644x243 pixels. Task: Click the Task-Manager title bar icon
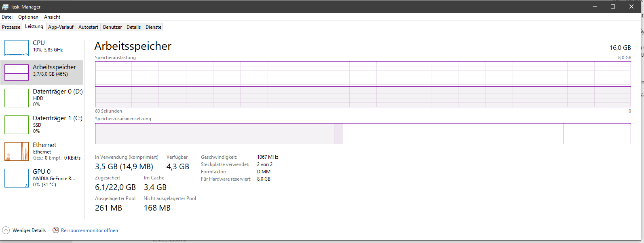[5, 6]
